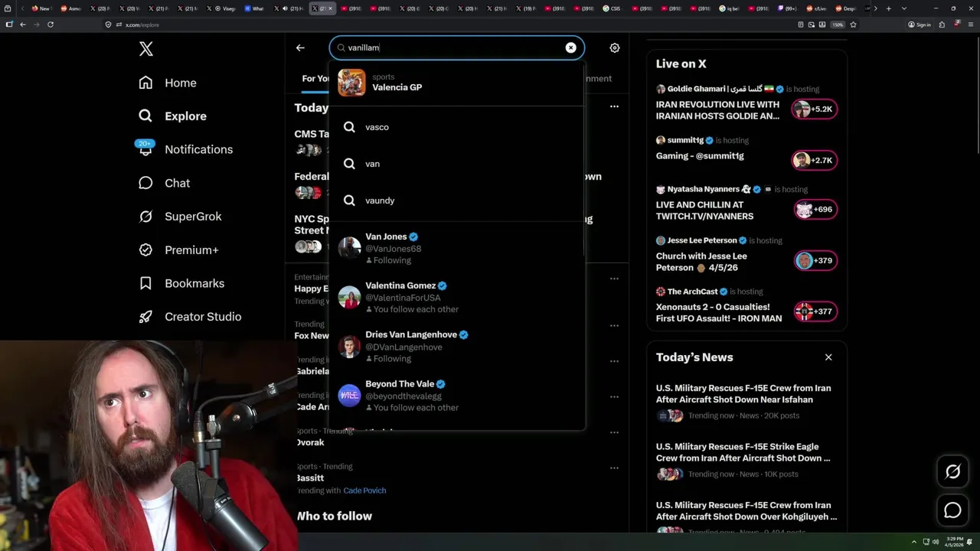Click Sign in in browser toolbar

tap(920, 24)
